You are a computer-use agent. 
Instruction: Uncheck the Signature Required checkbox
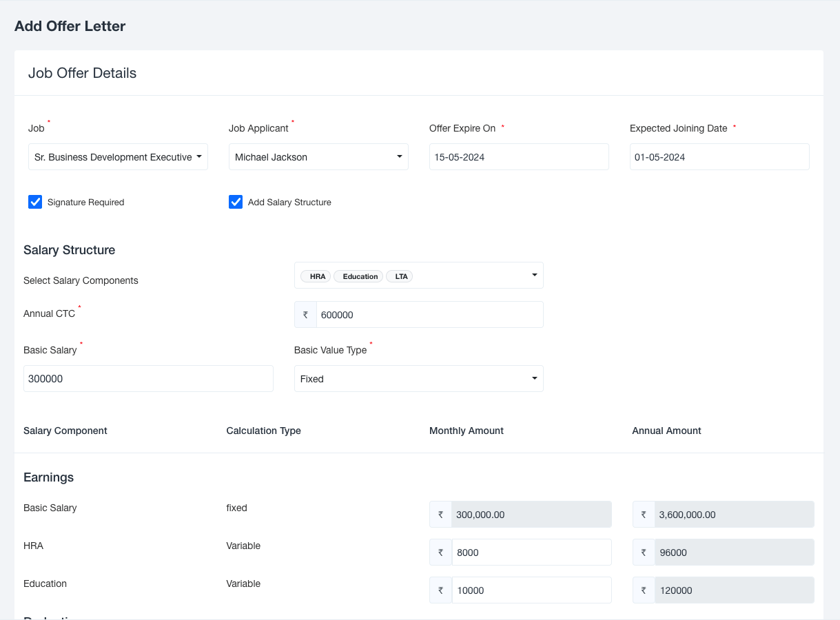tap(35, 202)
